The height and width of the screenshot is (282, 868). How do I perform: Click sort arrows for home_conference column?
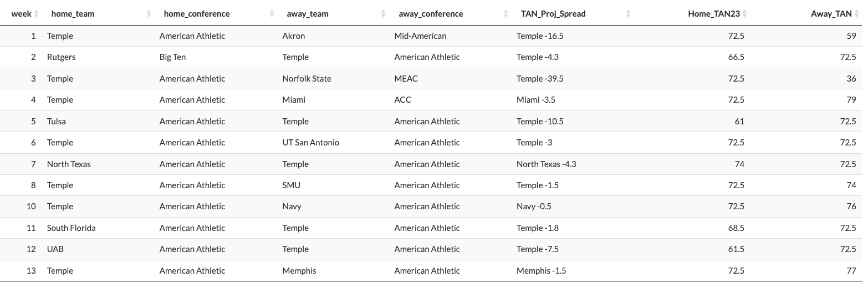point(272,14)
